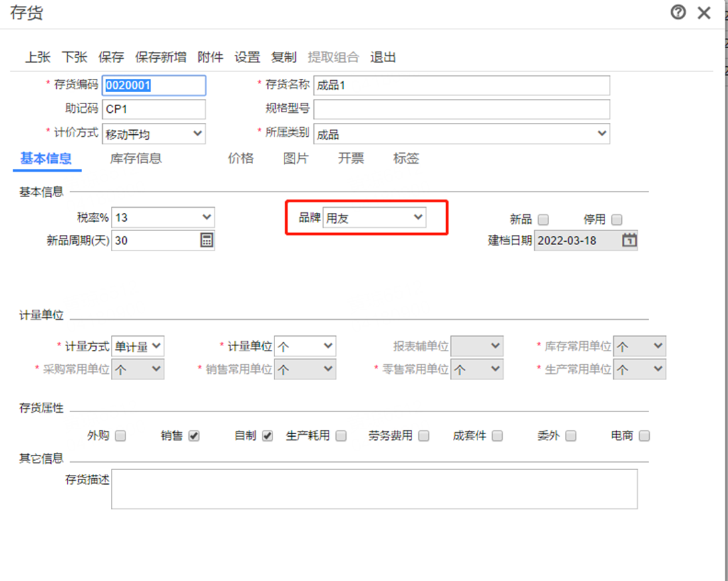Open the 计价方式 dropdown (移动平均)
This screenshot has height=581, width=728.
pos(154,134)
